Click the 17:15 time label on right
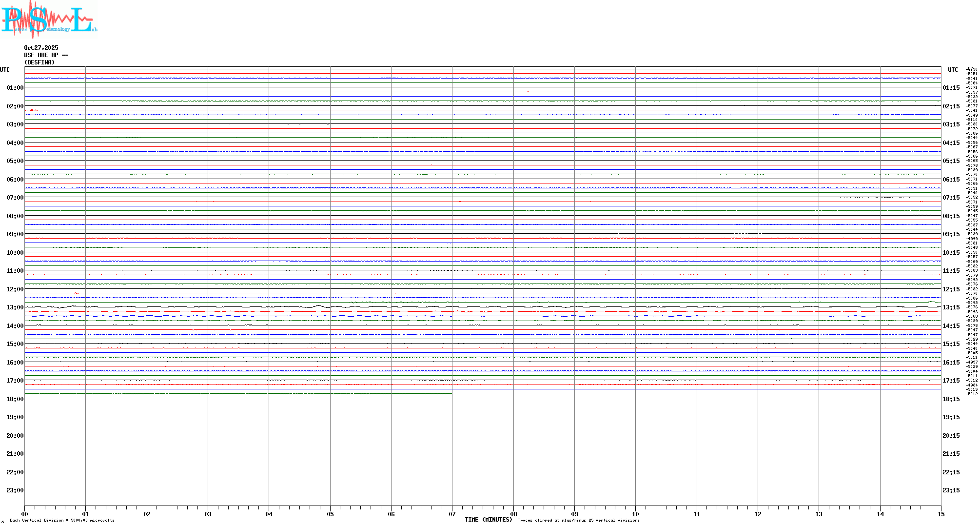 pos(951,381)
